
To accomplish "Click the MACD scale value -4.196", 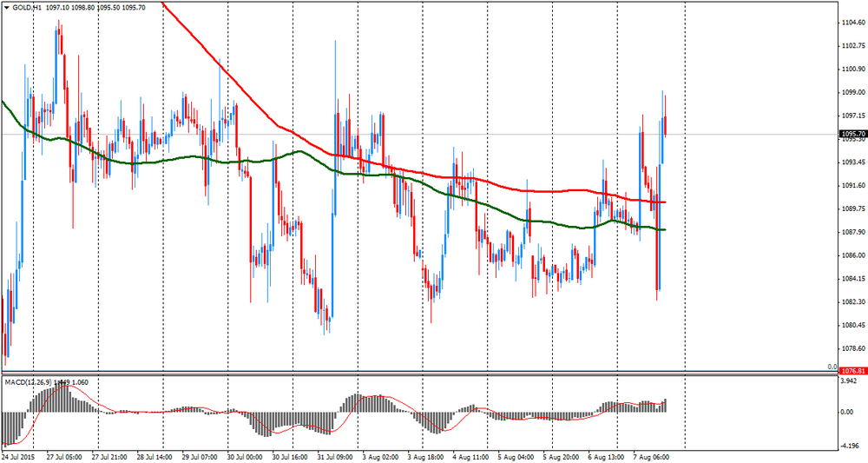I will pyautogui.click(x=851, y=445).
